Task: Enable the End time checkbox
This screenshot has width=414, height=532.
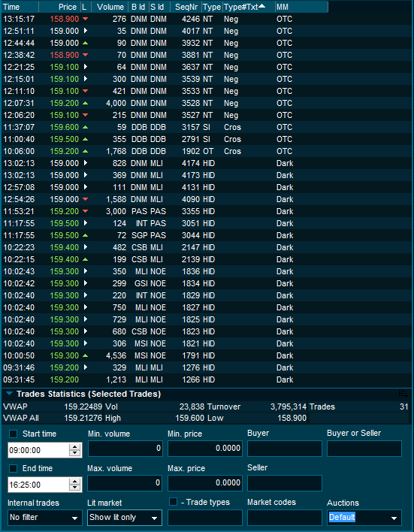Action: tap(14, 469)
